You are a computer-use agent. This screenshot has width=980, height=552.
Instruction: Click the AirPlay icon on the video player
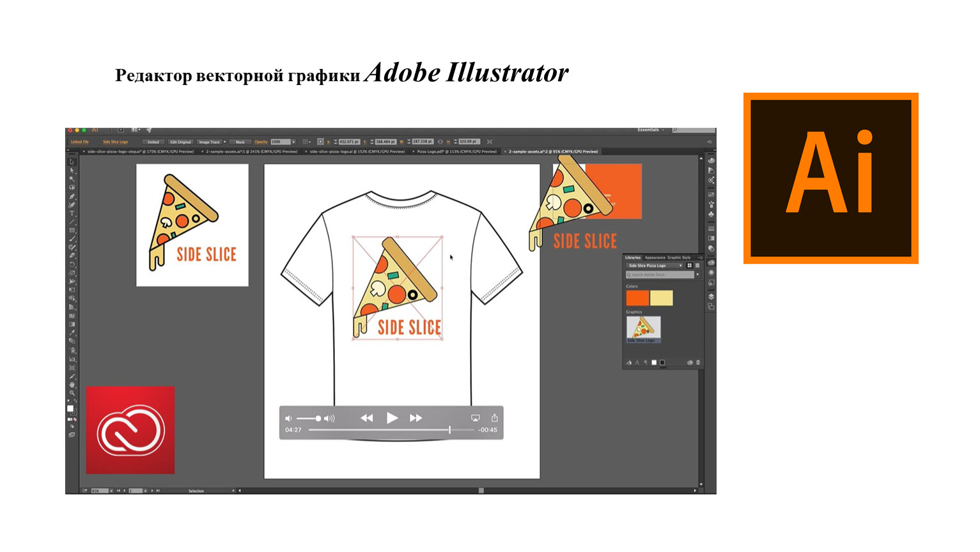[x=475, y=418]
